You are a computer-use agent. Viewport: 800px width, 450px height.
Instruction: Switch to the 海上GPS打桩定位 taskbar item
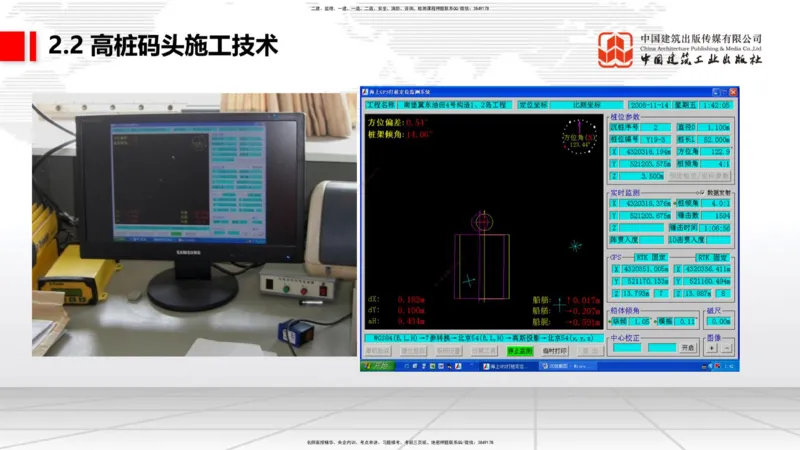point(507,366)
